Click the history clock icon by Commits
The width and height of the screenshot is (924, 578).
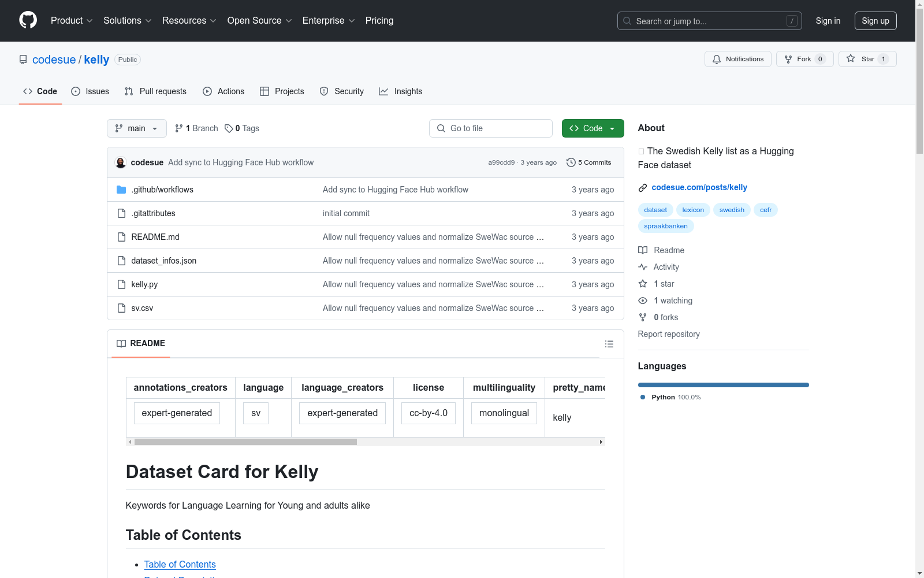pyautogui.click(x=571, y=162)
